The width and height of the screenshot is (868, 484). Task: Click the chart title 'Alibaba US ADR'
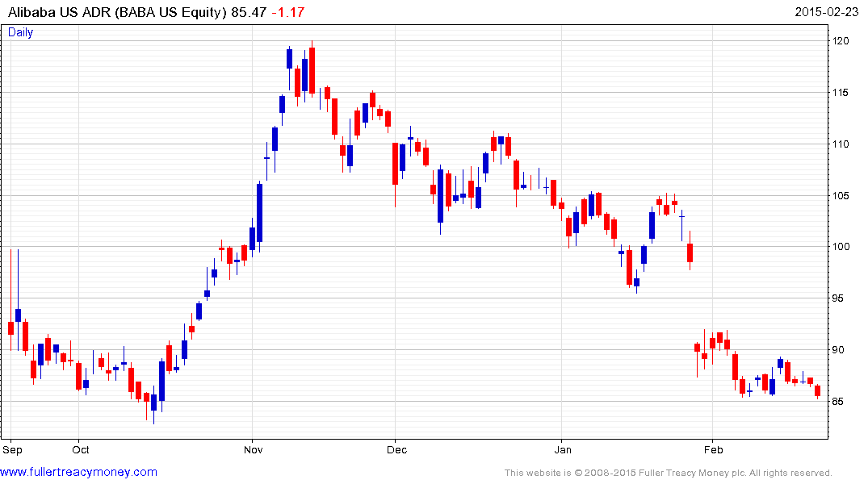[60, 12]
